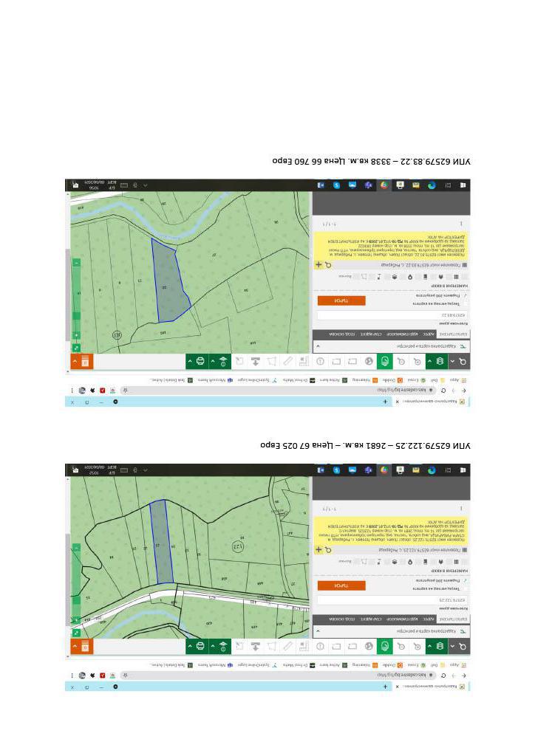
Task: Activate the info identify tool in the 62579.122.25 toolbar
Action: click(321, 647)
